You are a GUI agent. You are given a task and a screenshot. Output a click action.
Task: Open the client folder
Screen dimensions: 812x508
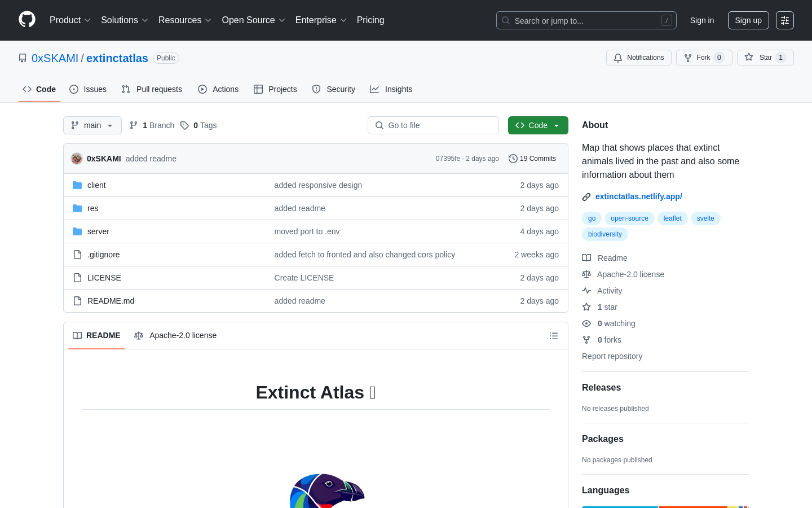[96, 185]
